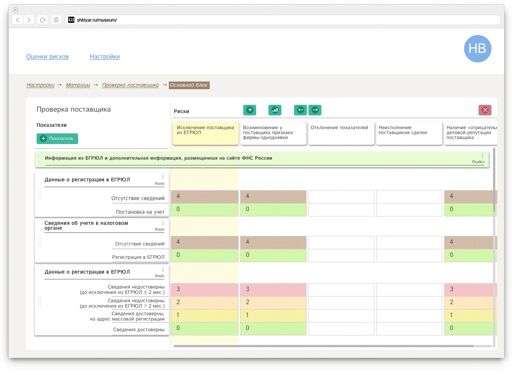Move risk right with the green right-arrow icon

[x=315, y=110]
